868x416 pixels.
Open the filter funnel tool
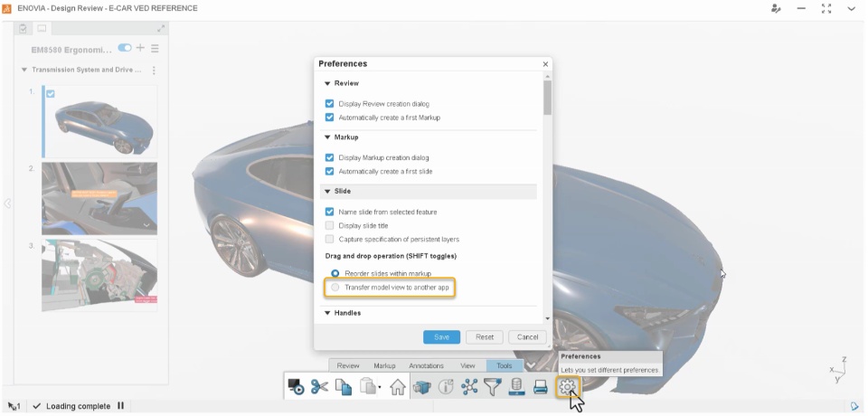click(493, 387)
